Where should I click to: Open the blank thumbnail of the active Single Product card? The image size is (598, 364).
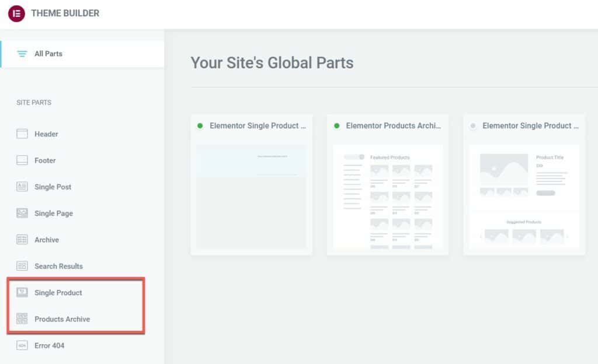tap(251, 197)
